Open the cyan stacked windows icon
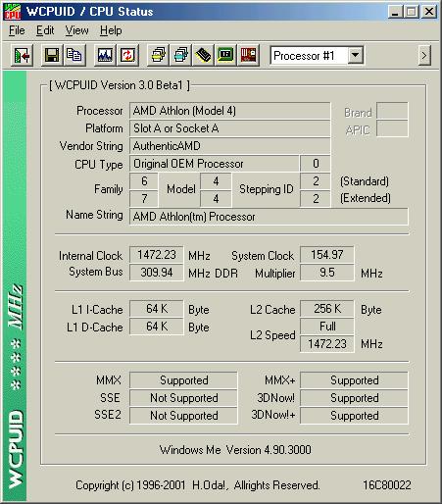The width and height of the screenshot is (442, 504). (180, 56)
